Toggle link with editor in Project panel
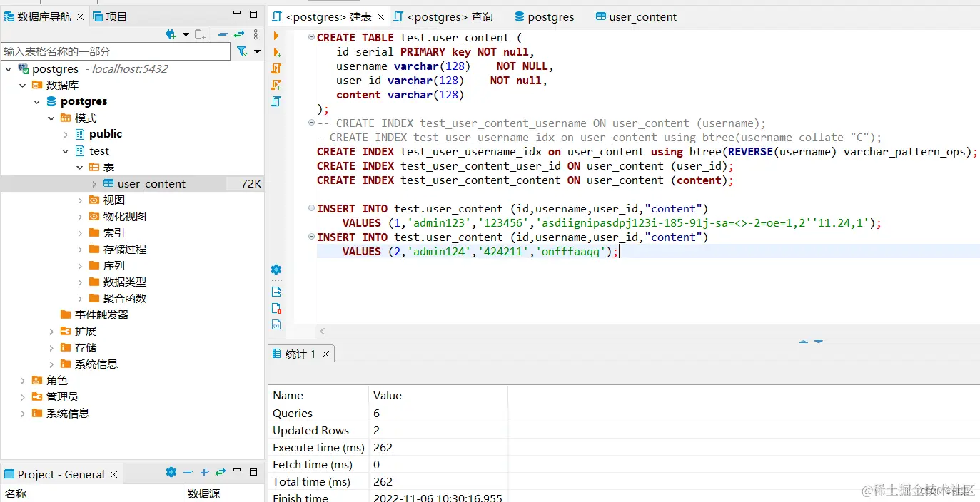This screenshot has height=502, width=980. click(221, 472)
